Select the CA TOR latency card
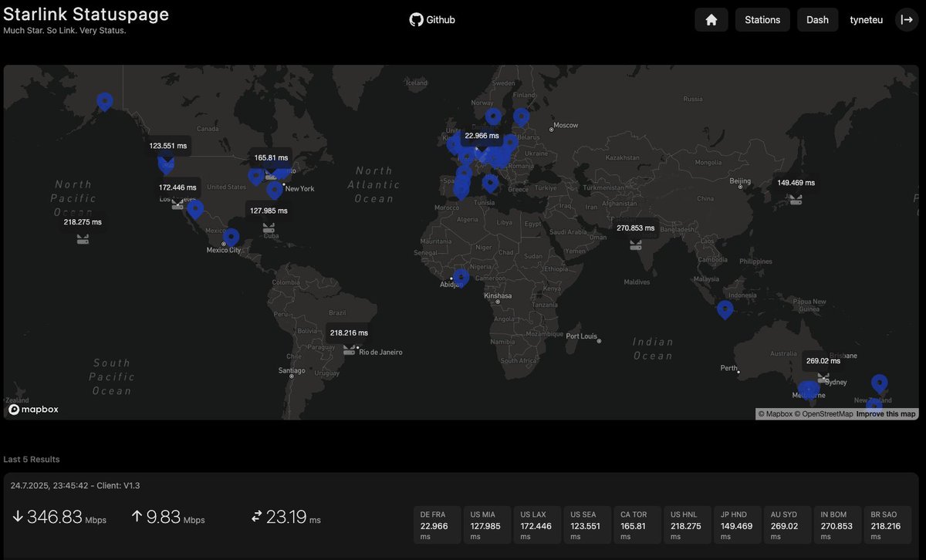 637,525
